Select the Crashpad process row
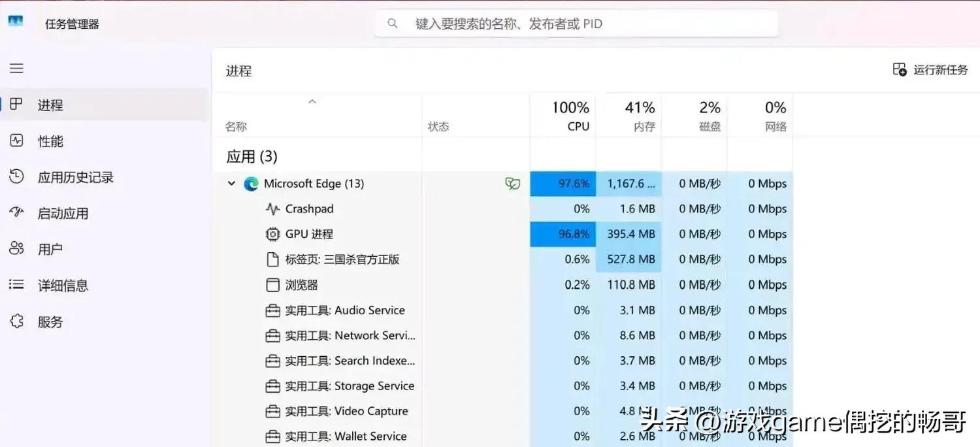The width and height of the screenshot is (980, 447). coord(502,209)
